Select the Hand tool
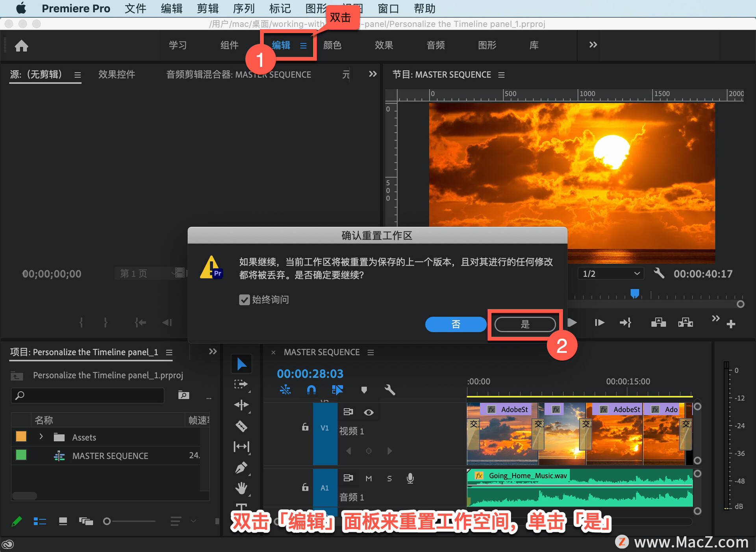This screenshot has width=756, height=552. pos(241,488)
